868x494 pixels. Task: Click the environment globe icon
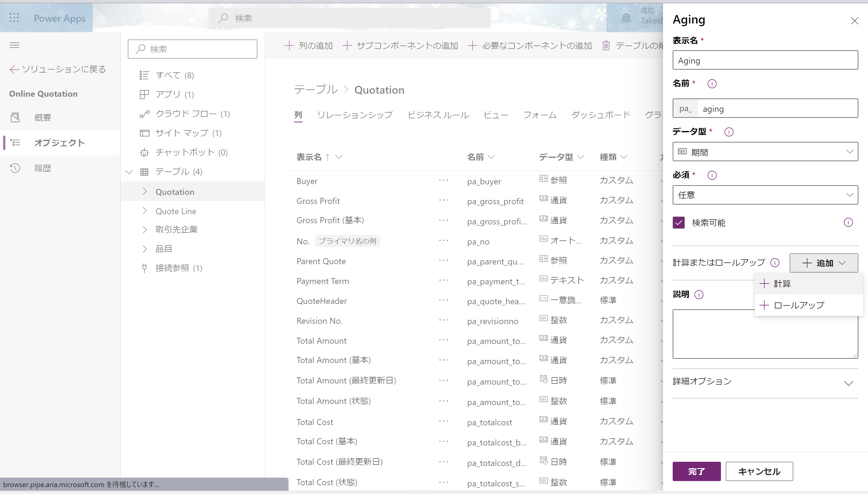coord(626,18)
